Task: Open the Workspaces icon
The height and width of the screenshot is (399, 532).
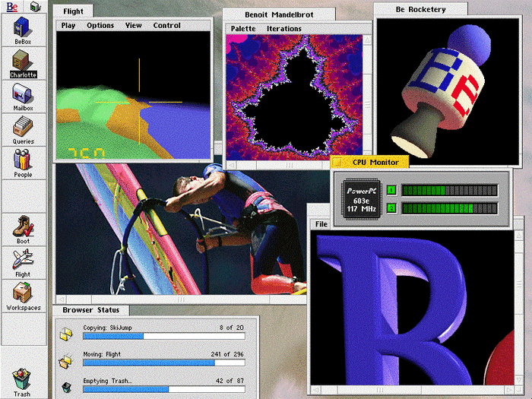Action: pyautogui.click(x=24, y=295)
